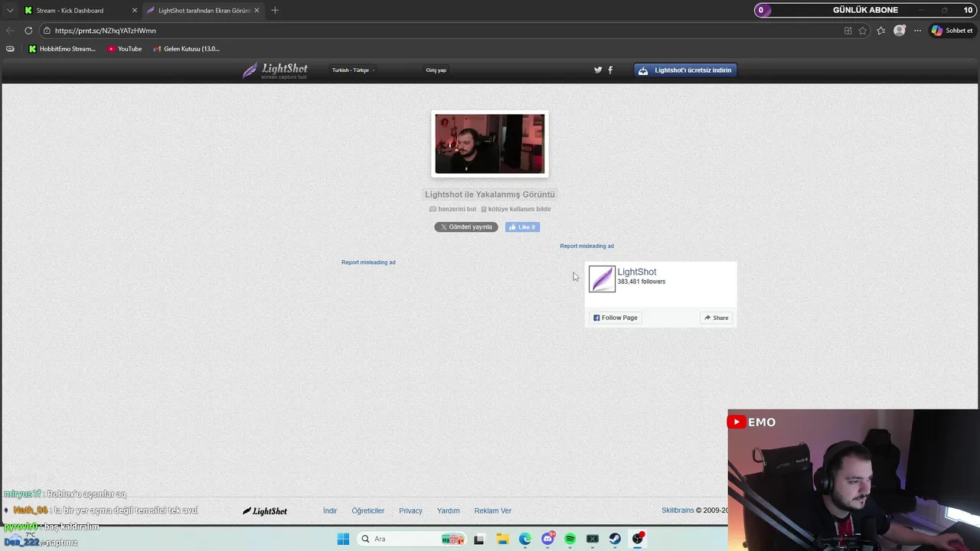Click the split-screen apps icon in address bar
The width and height of the screenshot is (980, 551).
848,31
